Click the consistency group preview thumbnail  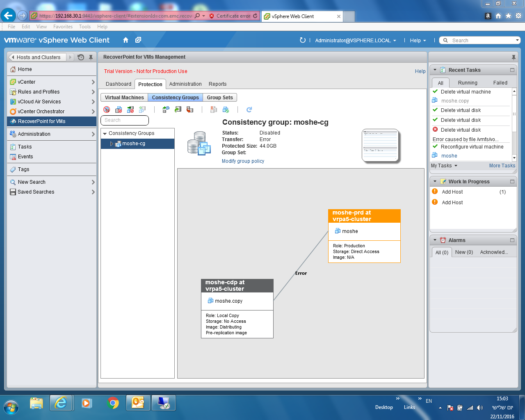pyautogui.click(x=380, y=146)
